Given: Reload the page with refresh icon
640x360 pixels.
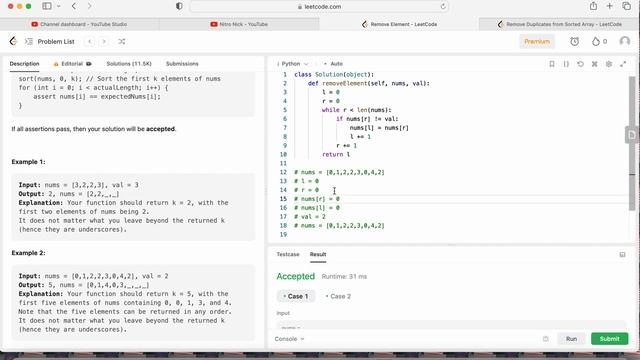Looking at the screenshot, I should click(443, 7).
